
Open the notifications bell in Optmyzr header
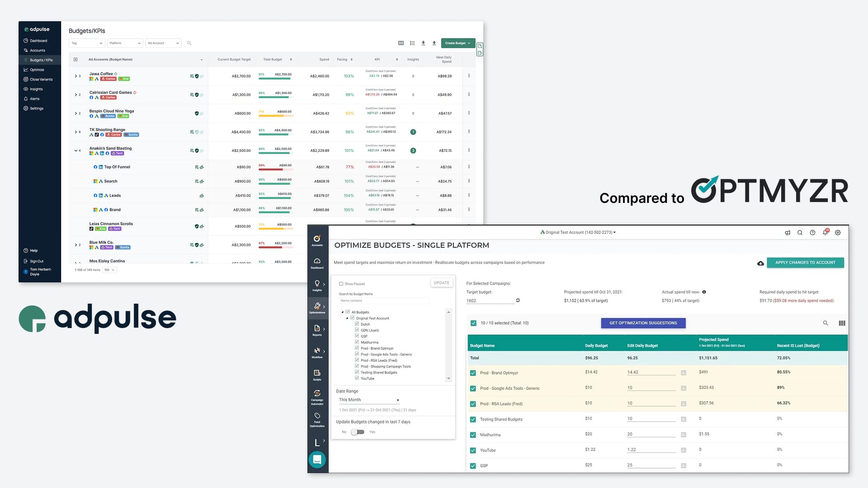pos(825,233)
